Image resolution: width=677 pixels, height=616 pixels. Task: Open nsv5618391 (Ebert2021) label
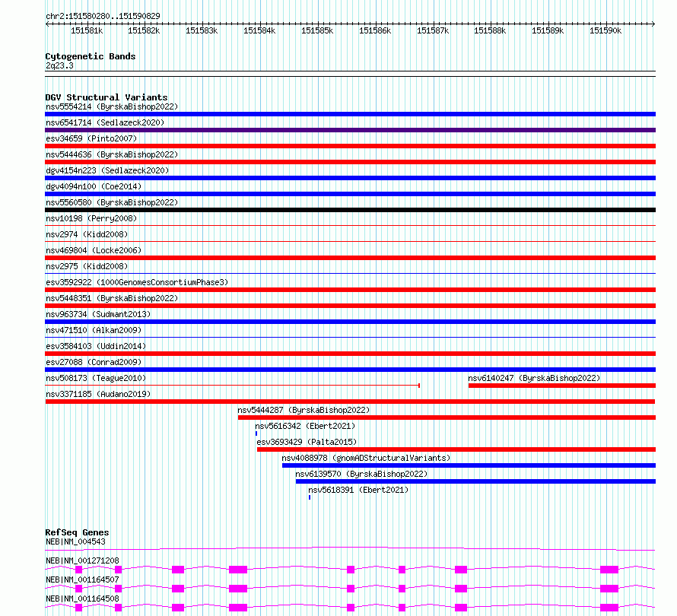358,490
